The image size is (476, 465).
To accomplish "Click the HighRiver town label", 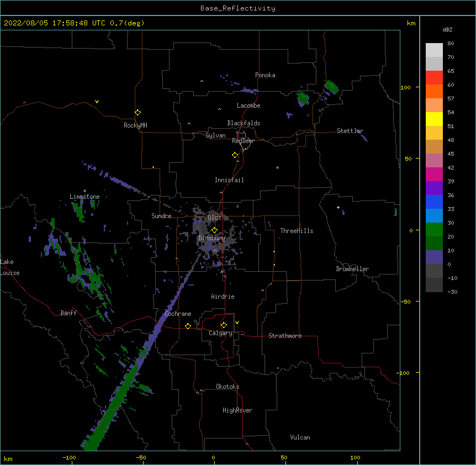I will [237, 410].
